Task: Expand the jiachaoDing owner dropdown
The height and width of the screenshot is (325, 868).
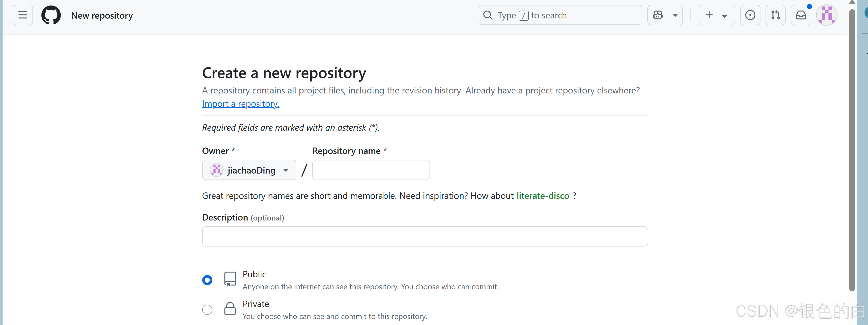Action: point(249,170)
